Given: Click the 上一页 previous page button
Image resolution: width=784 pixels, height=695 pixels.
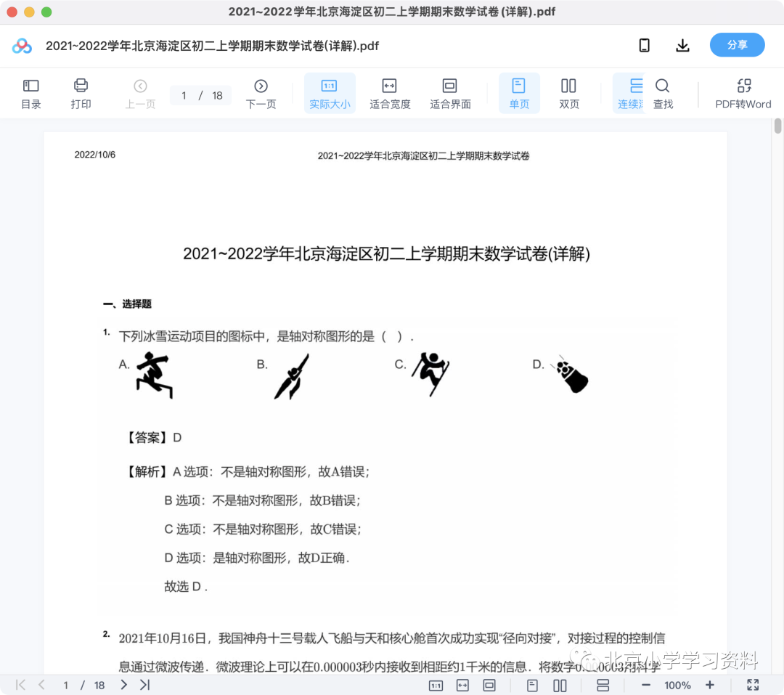Looking at the screenshot, I should 140,94.
